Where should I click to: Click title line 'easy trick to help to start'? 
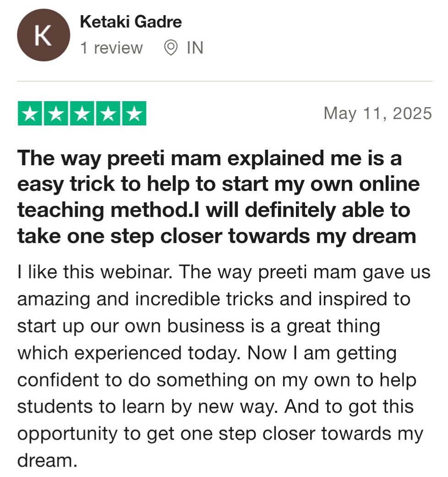click(x=143, y=184)
